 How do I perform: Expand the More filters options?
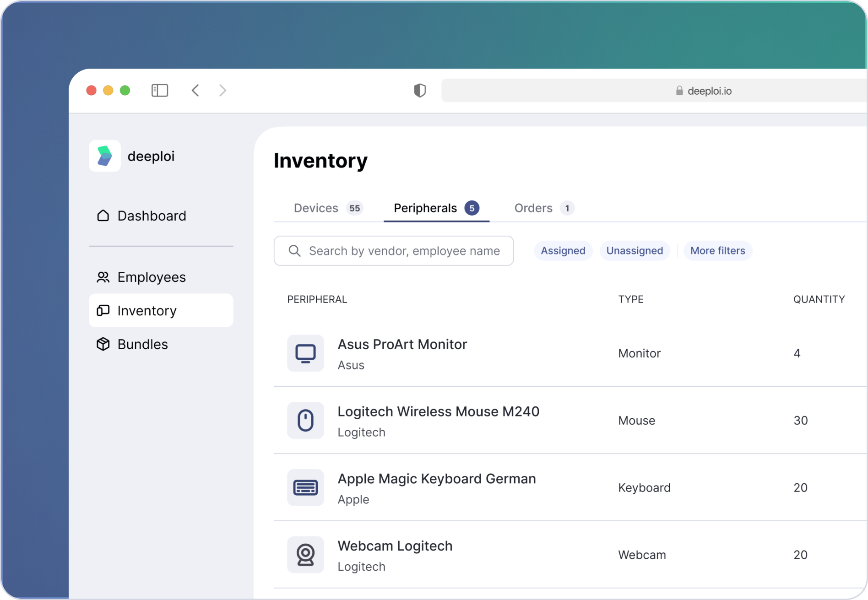tap(717, 251)
